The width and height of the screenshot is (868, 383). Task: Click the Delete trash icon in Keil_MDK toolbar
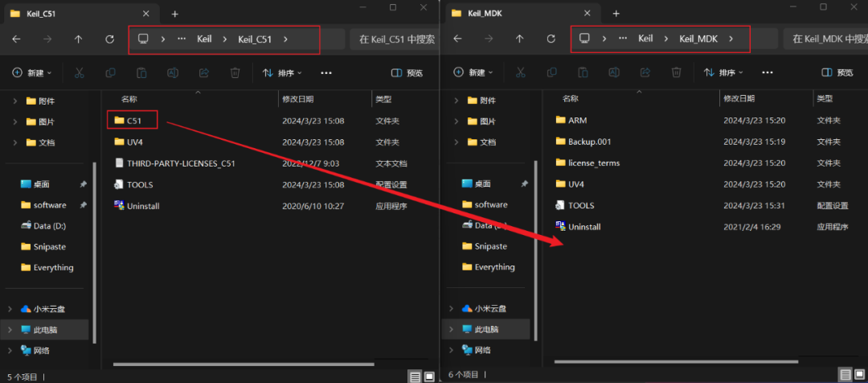(676, 72)
